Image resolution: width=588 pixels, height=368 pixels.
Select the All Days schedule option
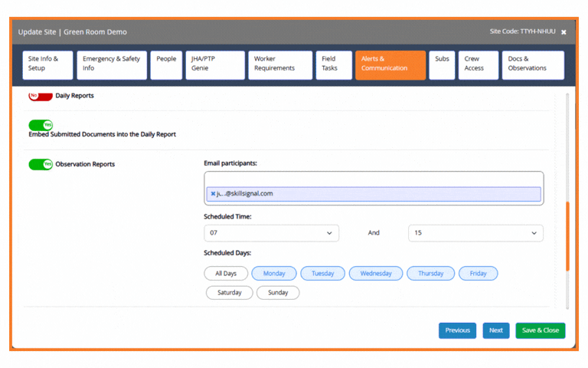point(226,274)
